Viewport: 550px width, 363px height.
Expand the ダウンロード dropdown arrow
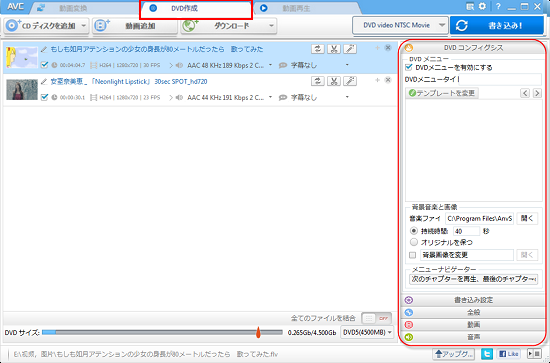coord(271,26)
